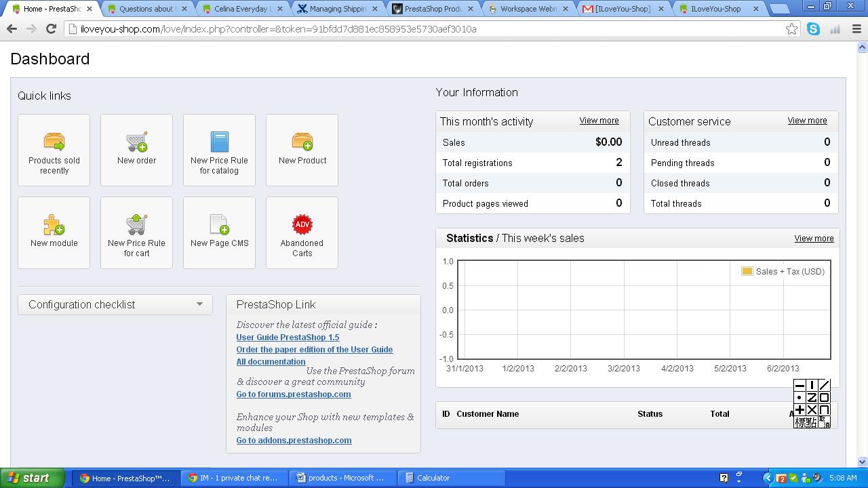
Task: Open the All documentation link
Action: tap(271, 361)
